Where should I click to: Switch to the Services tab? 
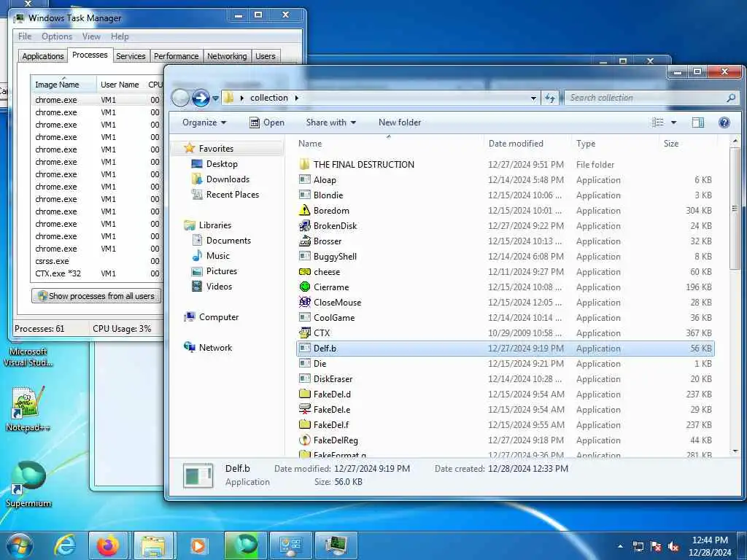tap(131, 55)
